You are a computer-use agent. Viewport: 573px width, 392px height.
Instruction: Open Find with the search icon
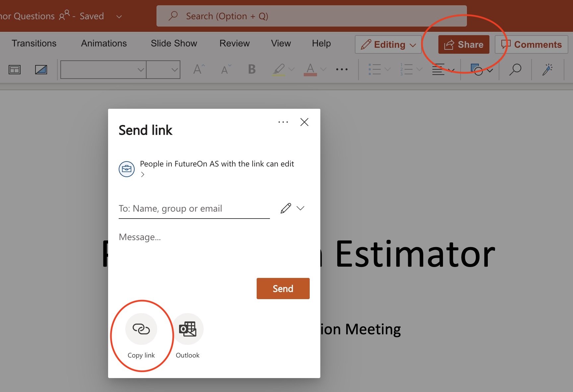point(515,70)
